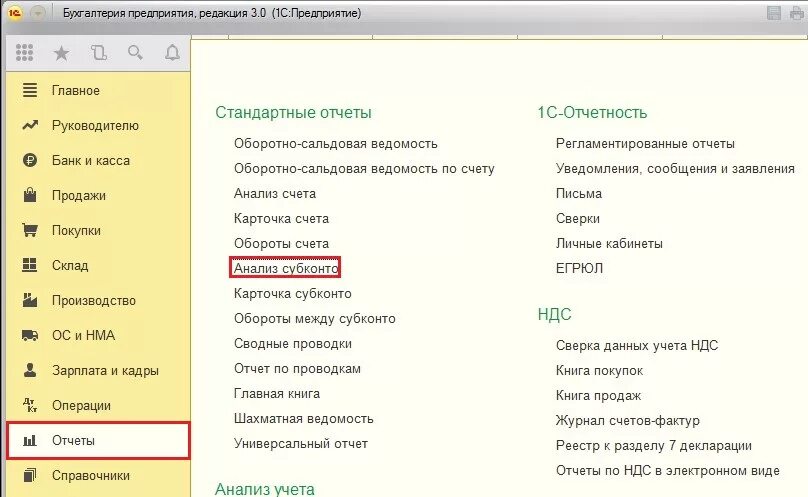The height and width of the screenshot is (497, 808).
Task: Open the Шахматная ведомость report
Action: (x=304, y=419)
